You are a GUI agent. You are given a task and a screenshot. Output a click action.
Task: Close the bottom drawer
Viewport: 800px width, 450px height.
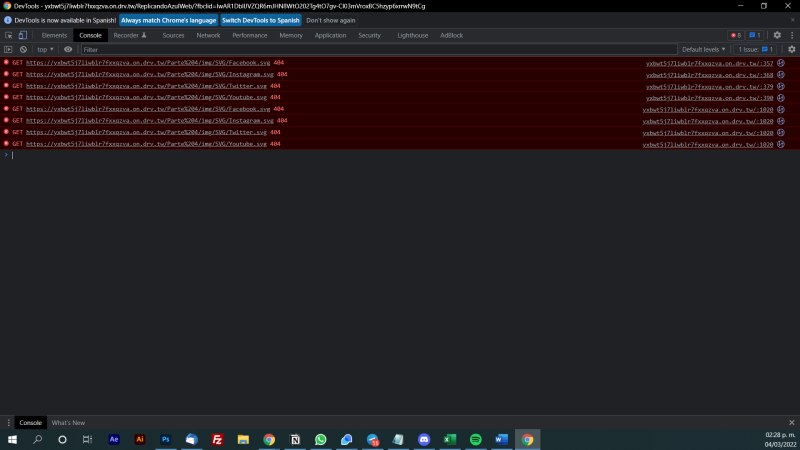[791, 422]
